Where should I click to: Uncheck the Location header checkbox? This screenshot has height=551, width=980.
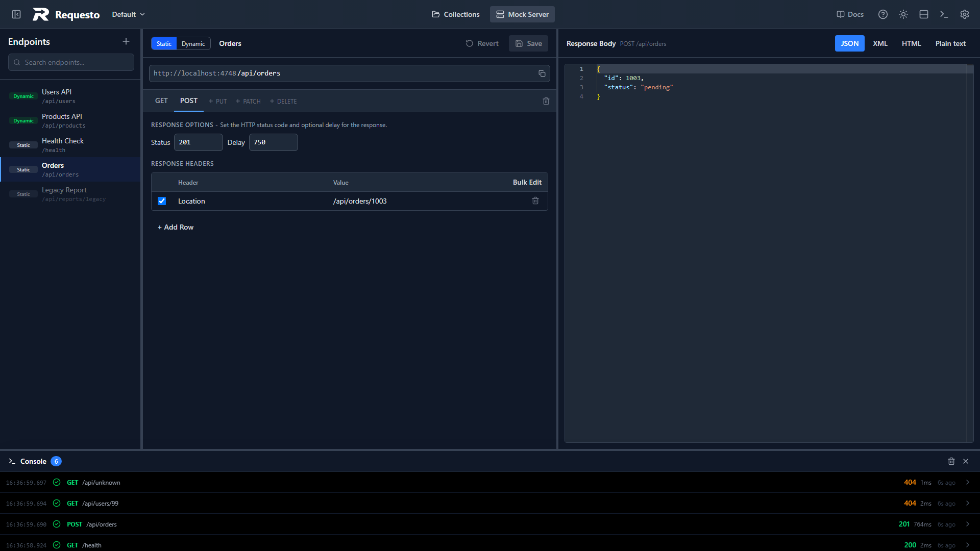tap(162, 201)
